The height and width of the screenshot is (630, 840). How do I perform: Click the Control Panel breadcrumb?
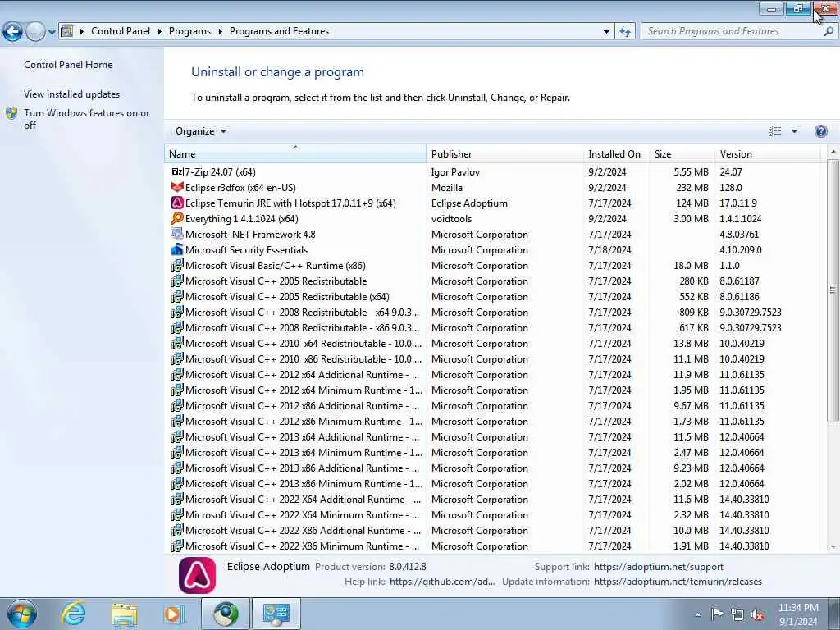[121, 31]
